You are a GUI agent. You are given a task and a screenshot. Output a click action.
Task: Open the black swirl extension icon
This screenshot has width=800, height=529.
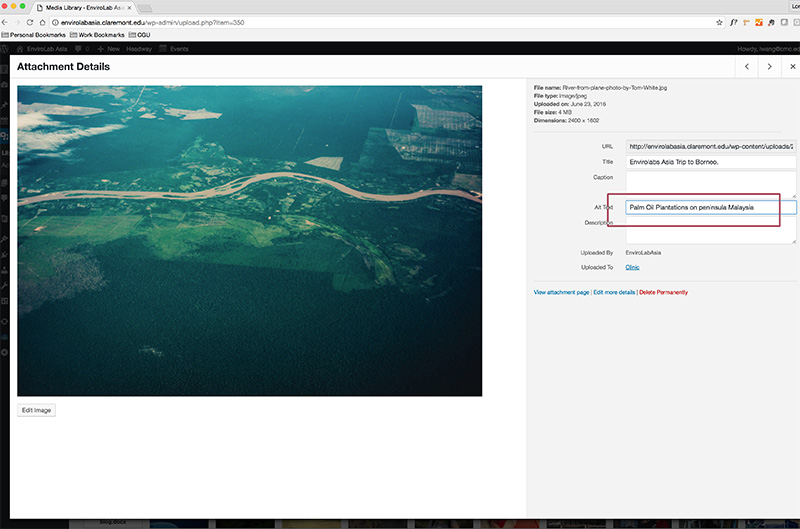[771, 22]
